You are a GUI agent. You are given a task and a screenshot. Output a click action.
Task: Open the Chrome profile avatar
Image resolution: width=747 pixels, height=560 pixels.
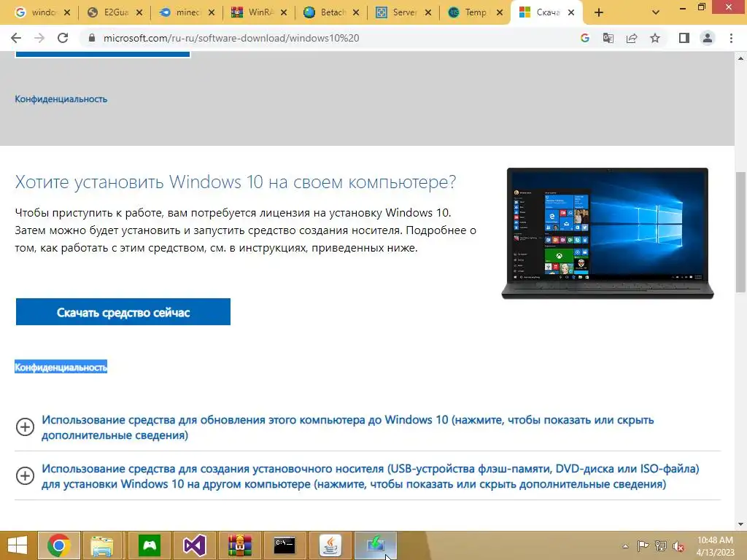click(708, 38)
